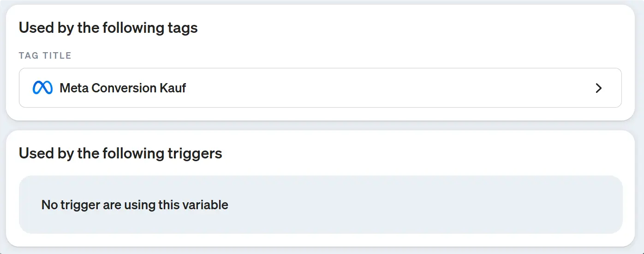Click the 'Used by the following triggers' heading
Screen dimensions: 644x254
pyautogui.click(x=120, y=153)
